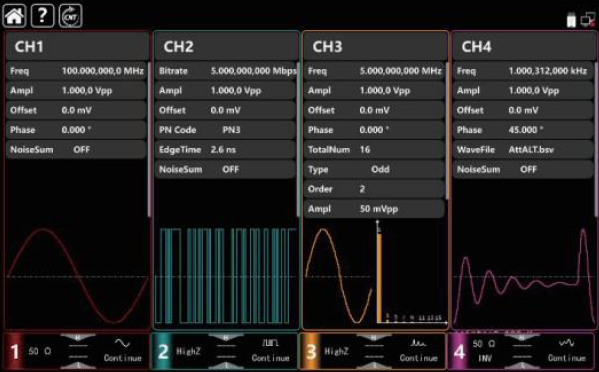This screenshot has width=599, height=372.
Task: Change the channel 4 50 Ω load setting
Action: 484,344
